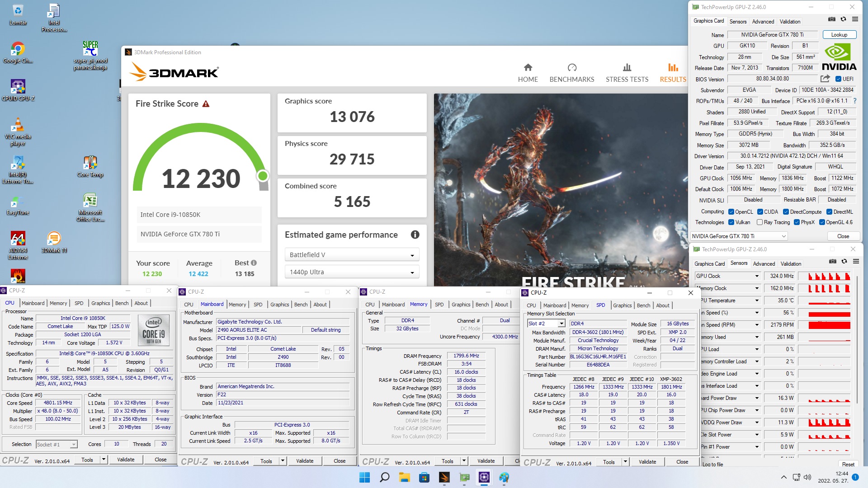Click Tools button in CPU-Z Memory window
Viewport: 868px width, 488px height.
coord(447,461)
